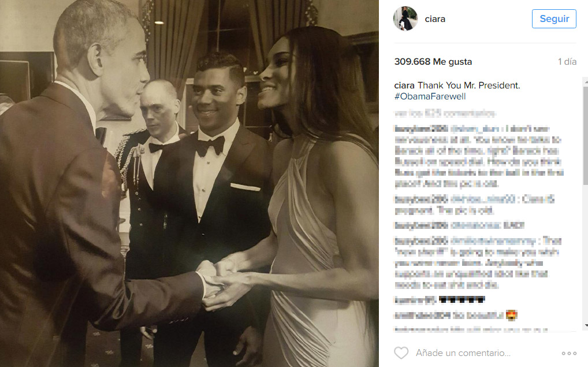Click the comments scrollbar thumb
Screen dimensions: 588x367
tap(586, 135)
